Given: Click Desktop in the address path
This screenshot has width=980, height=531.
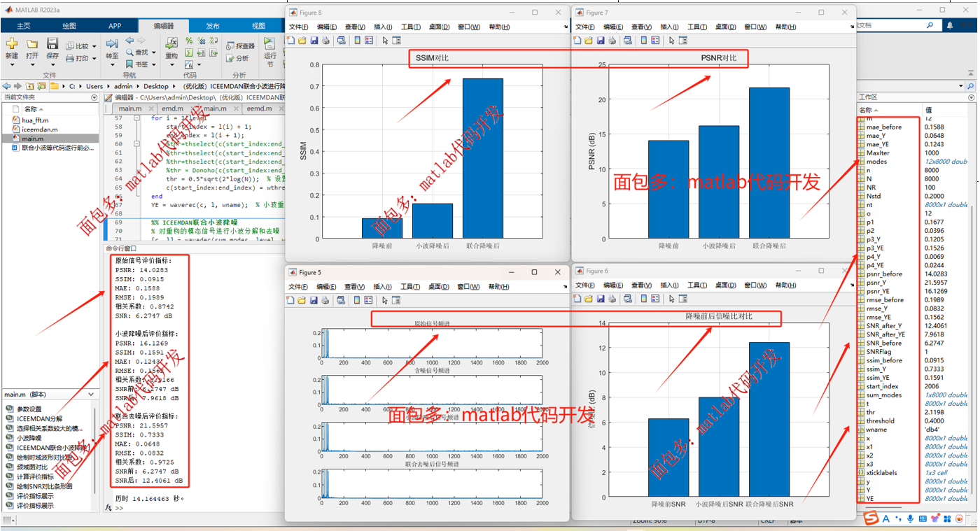Looking at the screenshot, I should pyautogui.click(x=156, y=86).
